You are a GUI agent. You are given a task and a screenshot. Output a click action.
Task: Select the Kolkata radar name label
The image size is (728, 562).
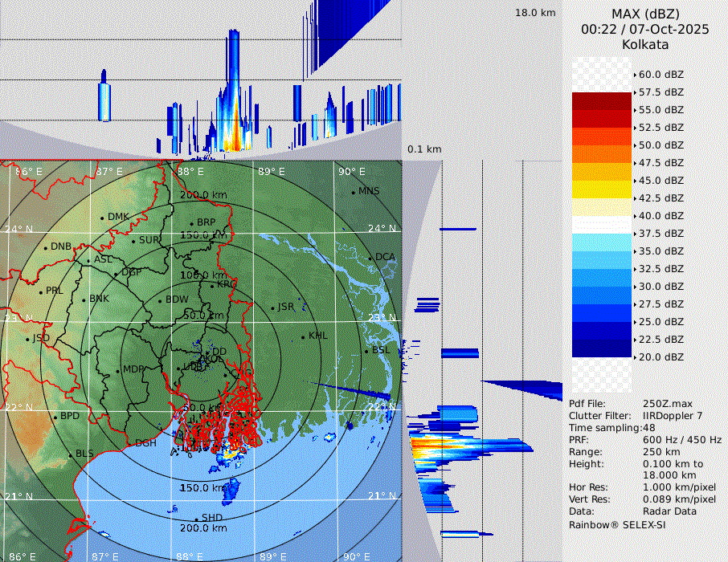644,44
